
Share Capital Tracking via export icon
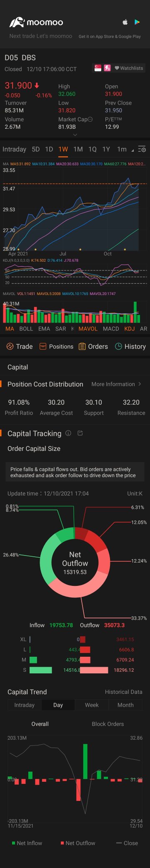(x=80, y=433)
